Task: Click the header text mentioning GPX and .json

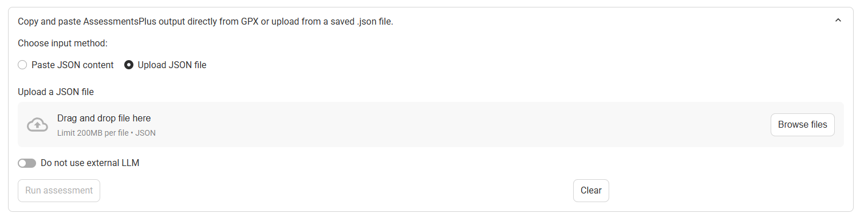Action: (x=206, y=22)
